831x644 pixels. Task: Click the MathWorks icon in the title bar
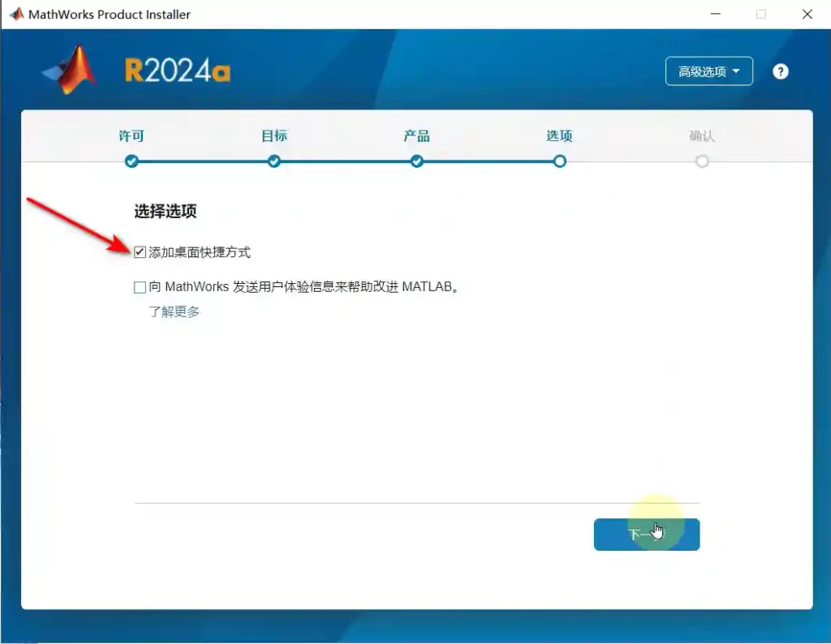coord(16,15)
